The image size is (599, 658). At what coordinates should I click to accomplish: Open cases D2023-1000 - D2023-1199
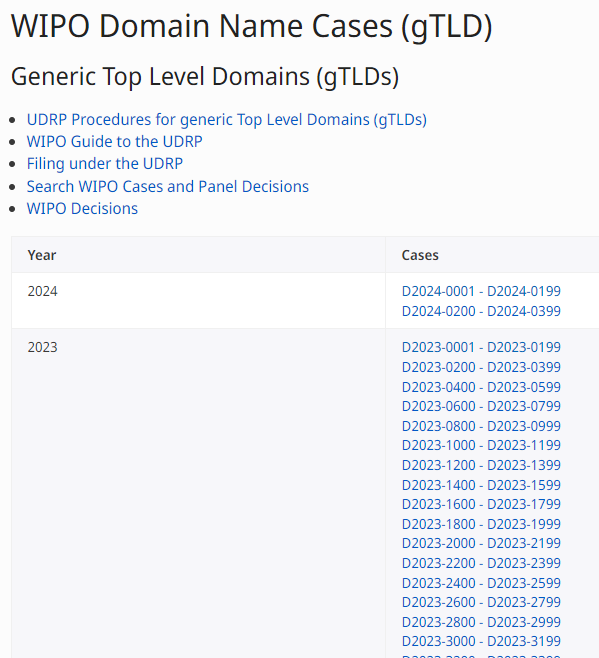coord(481,445)
